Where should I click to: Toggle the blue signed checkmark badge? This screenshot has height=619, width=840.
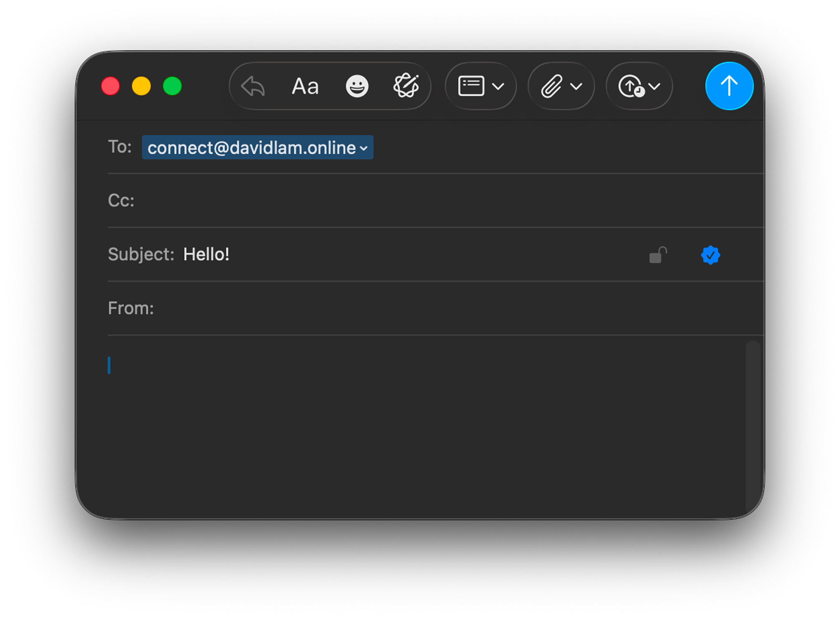coord(710,255)
